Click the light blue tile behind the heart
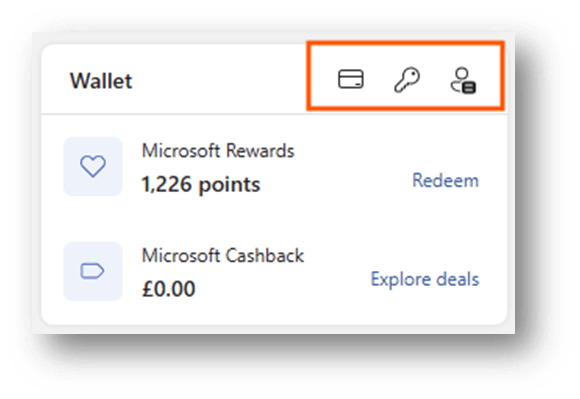 (93, 166)
